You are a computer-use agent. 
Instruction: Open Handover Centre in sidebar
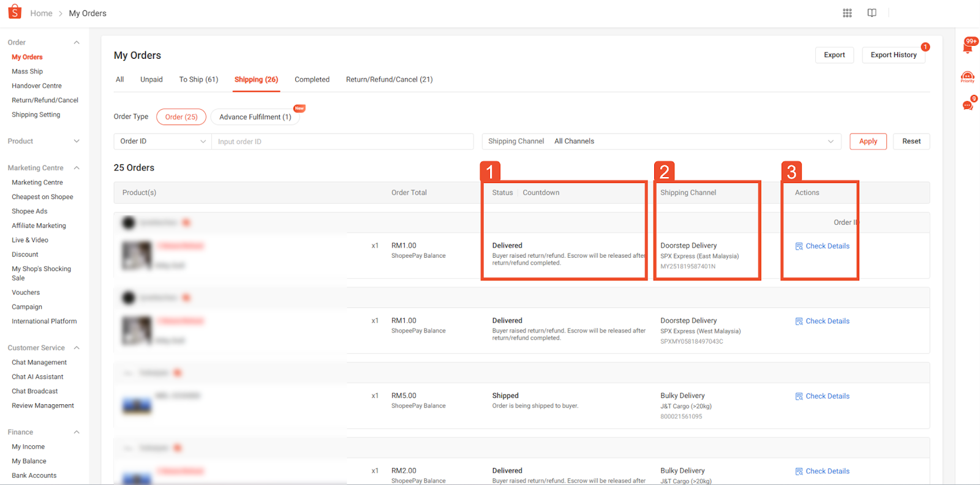[37, 86]
